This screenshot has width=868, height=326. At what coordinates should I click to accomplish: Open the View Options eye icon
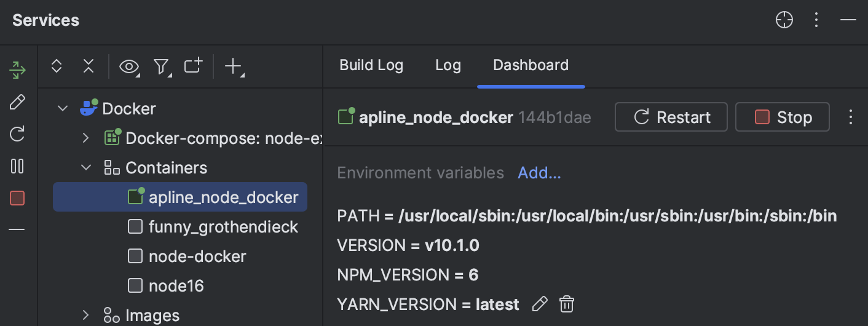128,66
